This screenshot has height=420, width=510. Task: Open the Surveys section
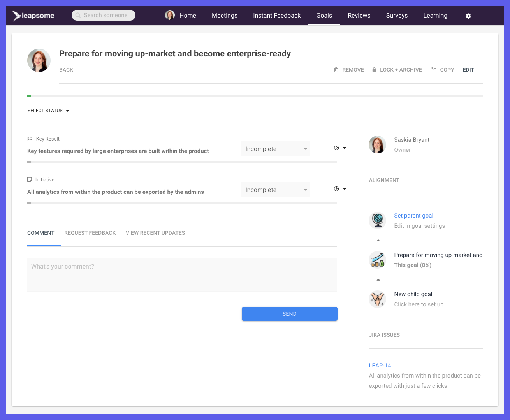point(397,15)
